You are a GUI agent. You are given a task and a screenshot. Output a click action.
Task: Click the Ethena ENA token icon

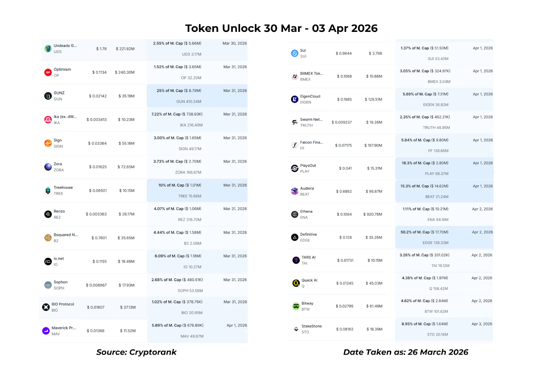tap(294, 215)
